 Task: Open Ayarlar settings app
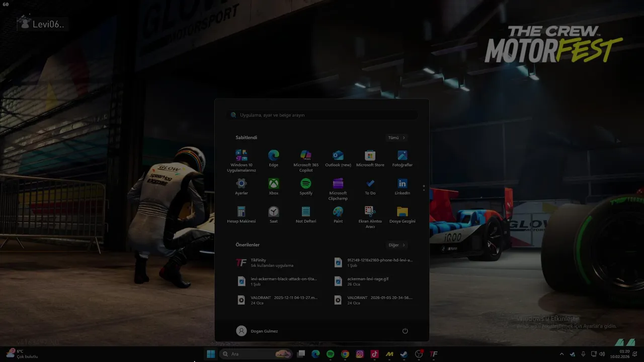click(242, 187)
